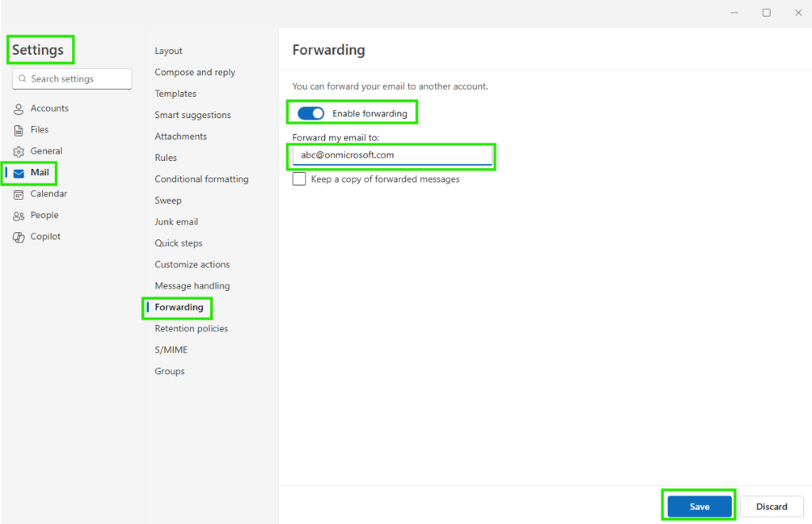Click the Enable forwarding label text
Viewport: 812px width, 524px height.
click(370, 113)
